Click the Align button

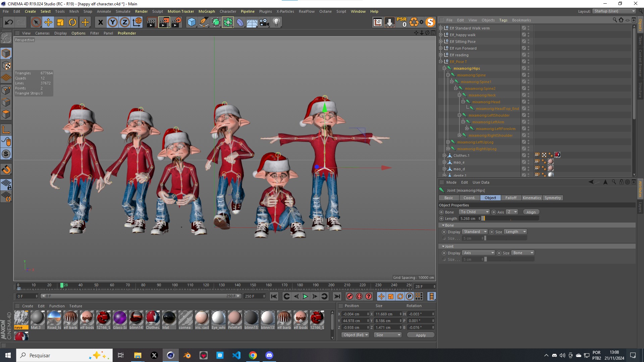point(531,212)
